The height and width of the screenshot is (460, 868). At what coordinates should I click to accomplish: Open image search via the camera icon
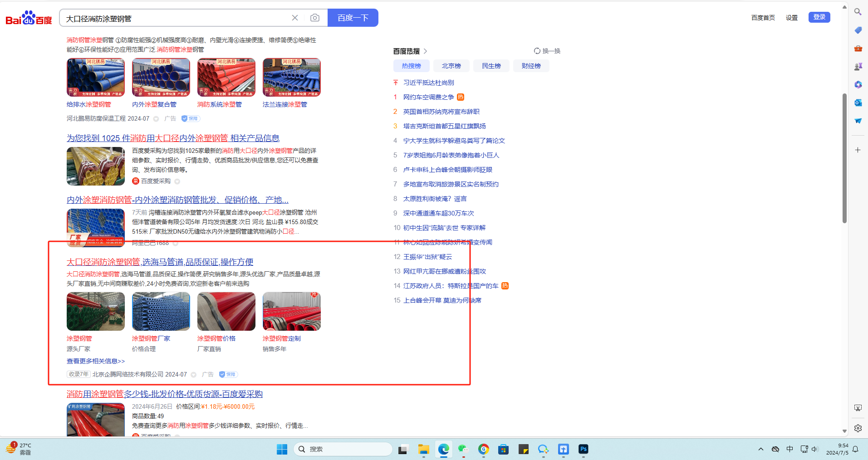pos(315,18)
